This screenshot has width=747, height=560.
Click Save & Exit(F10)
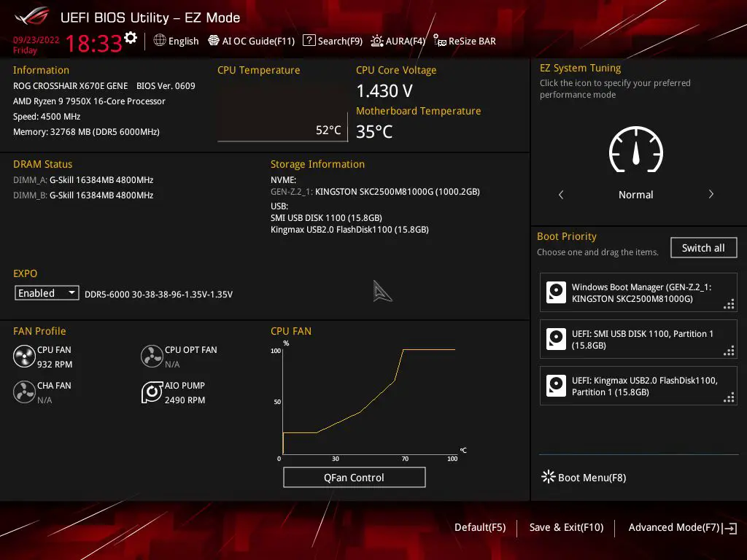(566, 527)
